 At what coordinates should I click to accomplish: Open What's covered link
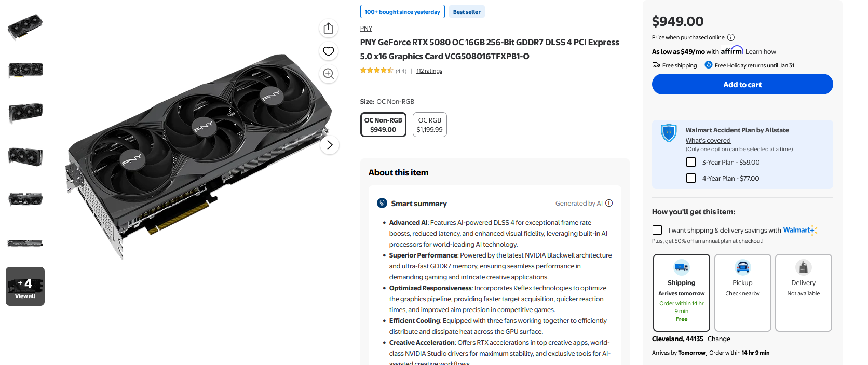click(x=708, y=141)
